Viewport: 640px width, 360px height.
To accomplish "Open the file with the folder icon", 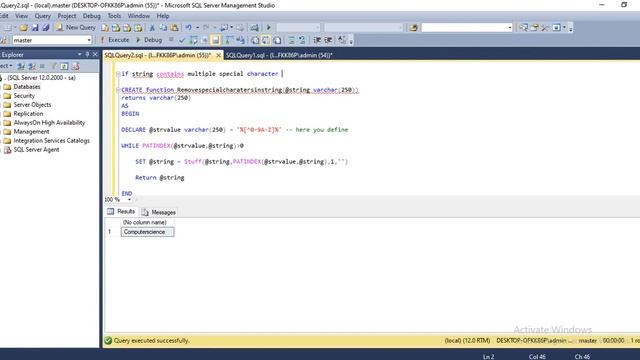I will [x=23, y=28].
